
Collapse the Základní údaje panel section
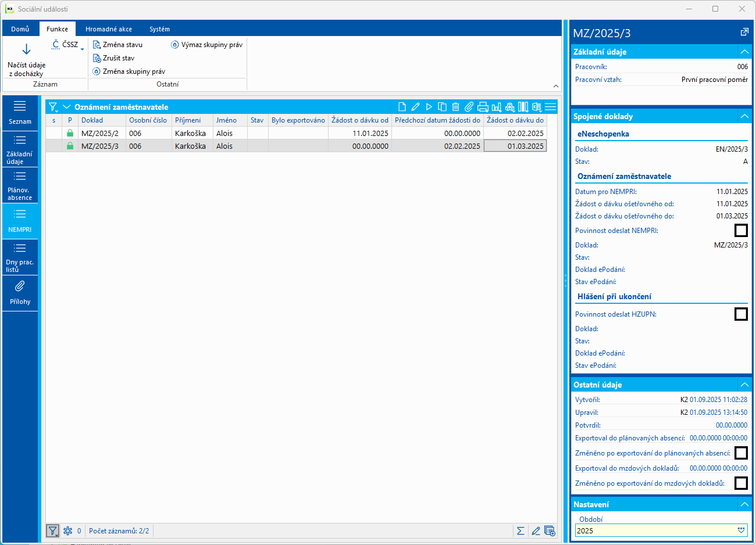coord(744,52)
